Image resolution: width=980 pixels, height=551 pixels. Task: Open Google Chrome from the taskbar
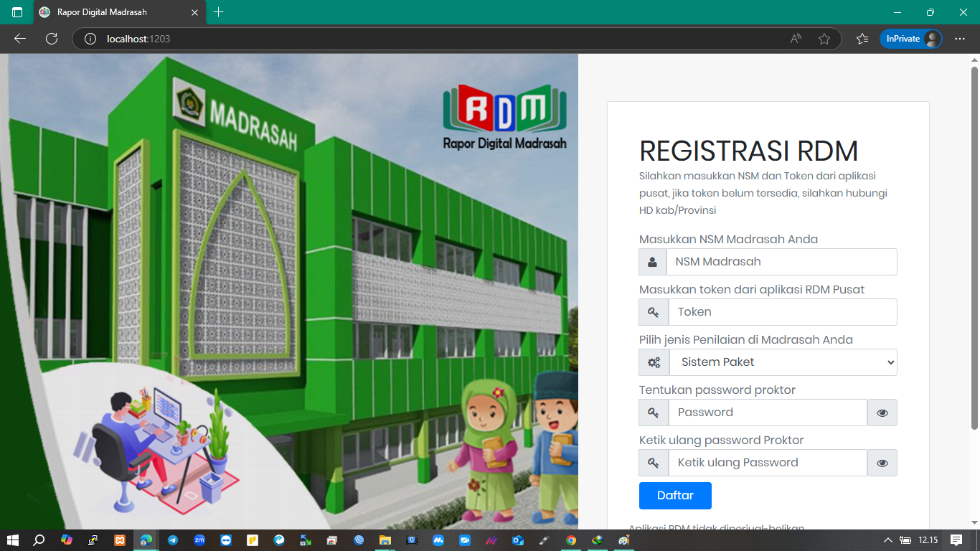click(571, 540)
